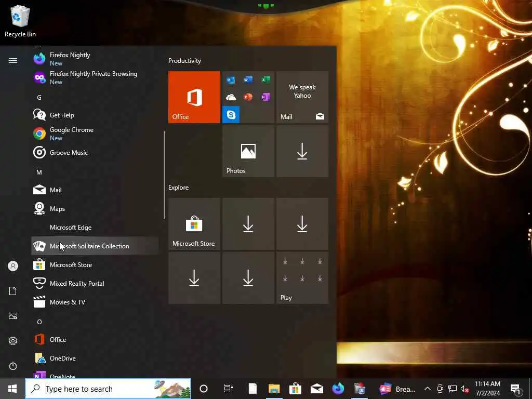Select the Explore group title
532x399 pixels.
pyautogui.click(x=179, y=187)
